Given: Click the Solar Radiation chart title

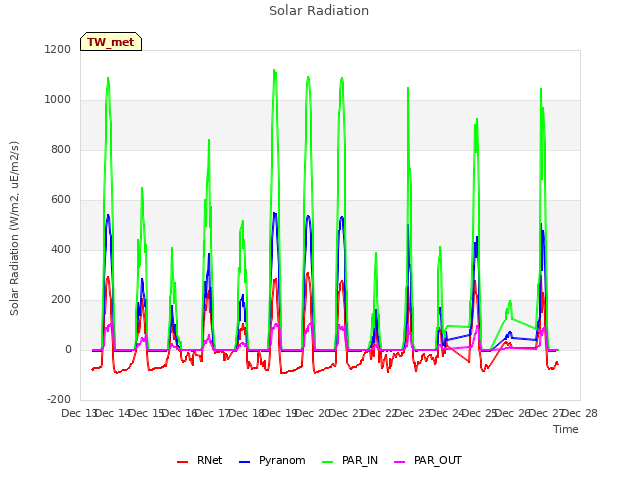Looking at the screenshot, I should tap(319, 11).
